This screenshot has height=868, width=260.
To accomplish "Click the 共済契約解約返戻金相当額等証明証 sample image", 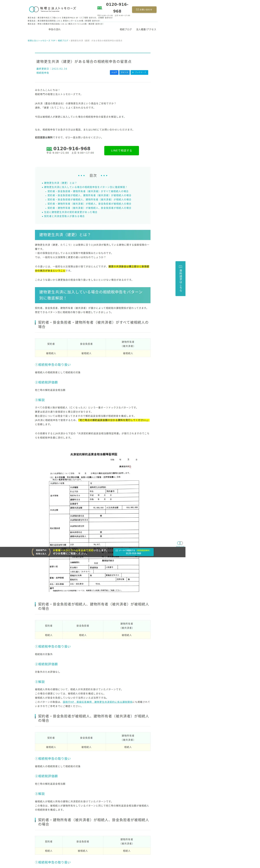I will (x=94, y=522).
